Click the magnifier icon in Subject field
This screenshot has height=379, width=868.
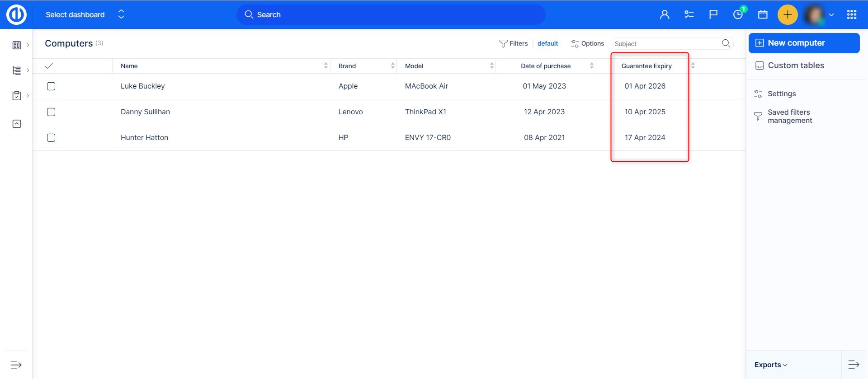click(726, 43)
